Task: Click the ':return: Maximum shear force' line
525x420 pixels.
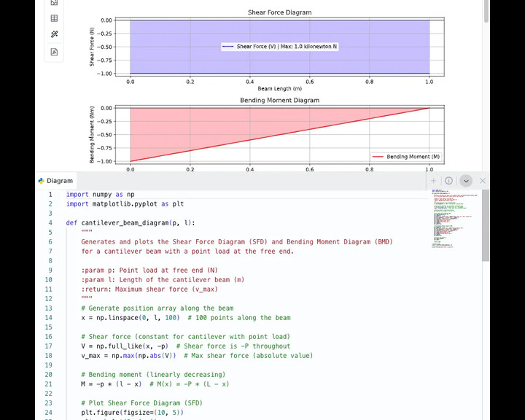Action: (149, 289)
